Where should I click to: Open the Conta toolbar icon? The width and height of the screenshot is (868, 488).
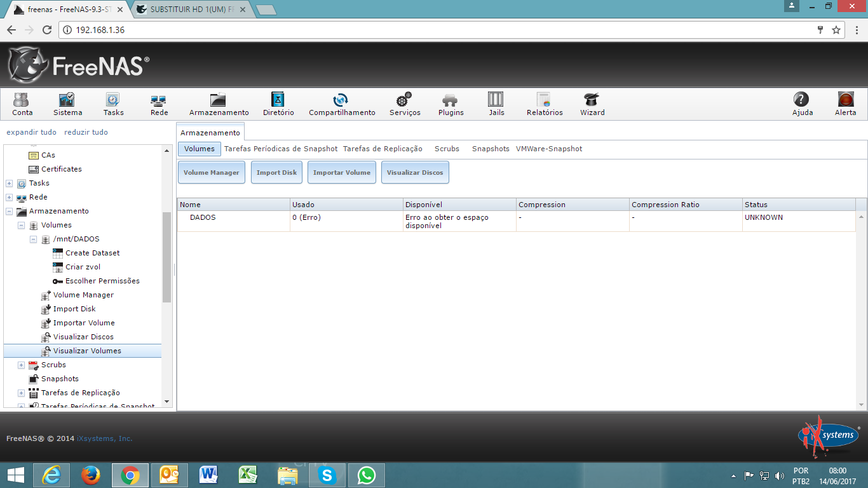(x=22, y=104)
